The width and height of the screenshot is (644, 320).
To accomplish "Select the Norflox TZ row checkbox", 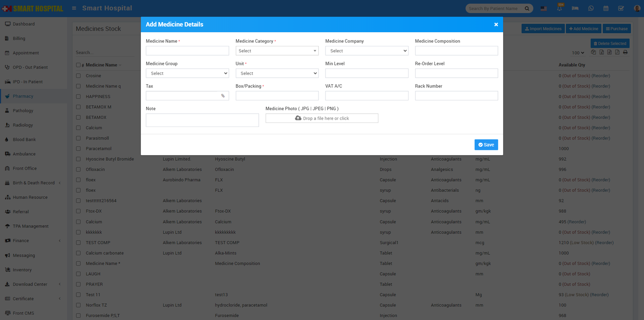I will [78, 305].
